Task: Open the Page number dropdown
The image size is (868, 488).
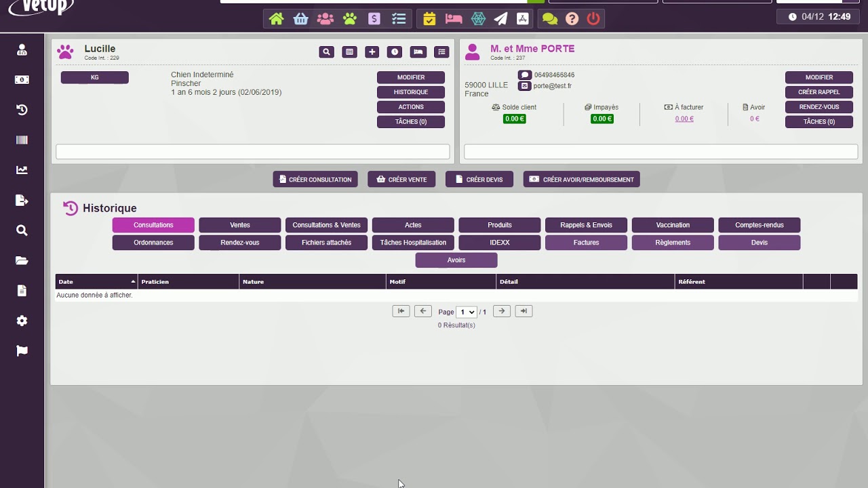Action: coord(466,311)
